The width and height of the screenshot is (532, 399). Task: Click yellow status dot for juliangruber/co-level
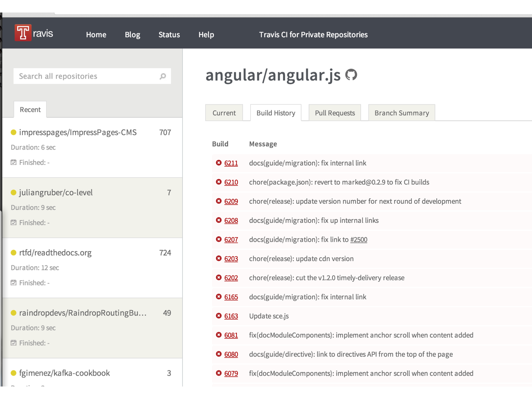(x=13, y=193)
